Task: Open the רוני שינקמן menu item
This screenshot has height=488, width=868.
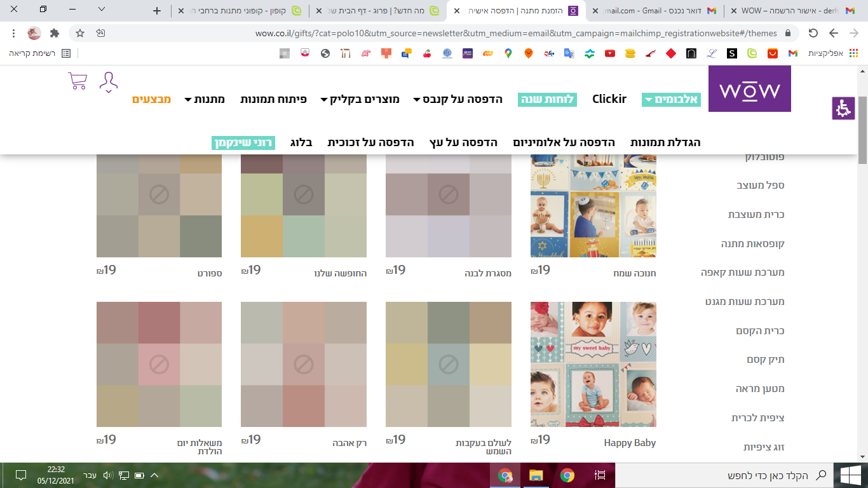Action: pyautogui.click(x=243, y=142)
